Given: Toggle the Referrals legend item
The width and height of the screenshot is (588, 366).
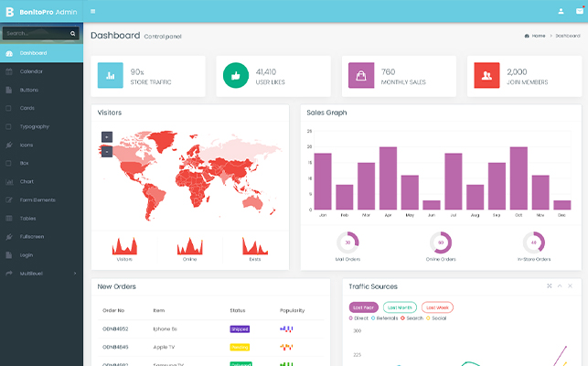Looking at the screenshot, I should pos(384,318).
